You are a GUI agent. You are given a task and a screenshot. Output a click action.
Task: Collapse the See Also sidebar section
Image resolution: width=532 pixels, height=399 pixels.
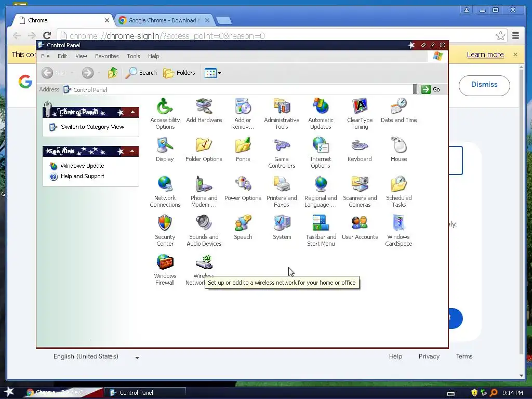click(132, 151)
